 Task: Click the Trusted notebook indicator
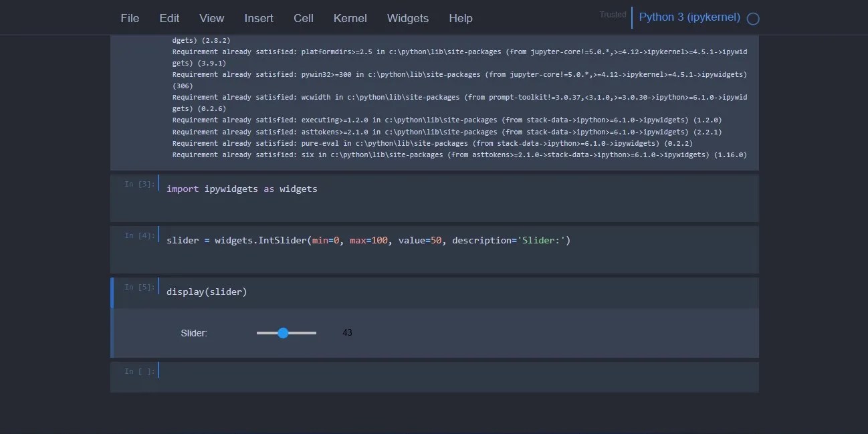pyautogui.click(x=613, y=14)
